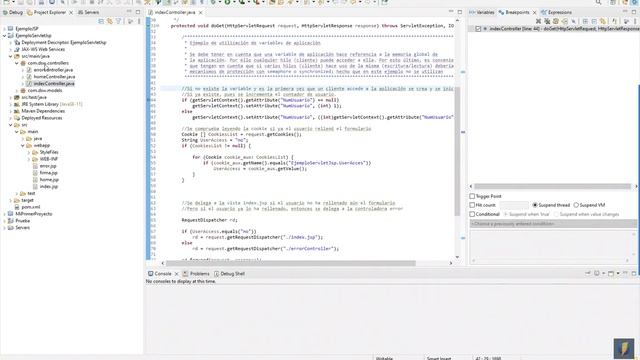640x360 pixels.
Task: Open homeController.java in Project Explorer
Action: [54, 77]
